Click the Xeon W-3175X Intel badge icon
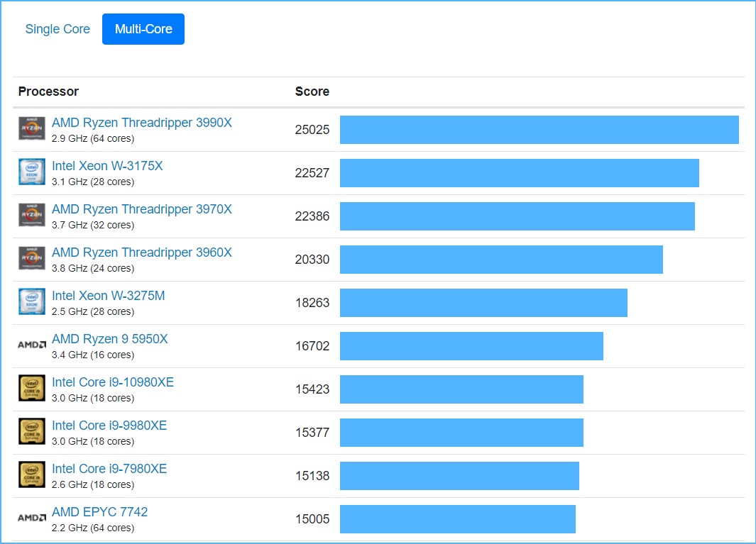The image size is (756, 544). click(x=32, y=172)
